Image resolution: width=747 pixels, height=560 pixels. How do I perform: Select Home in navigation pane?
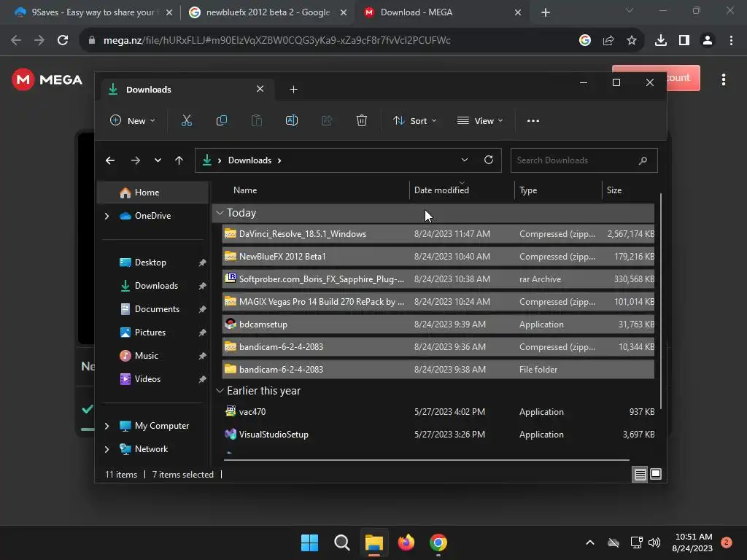click(152, 192)
